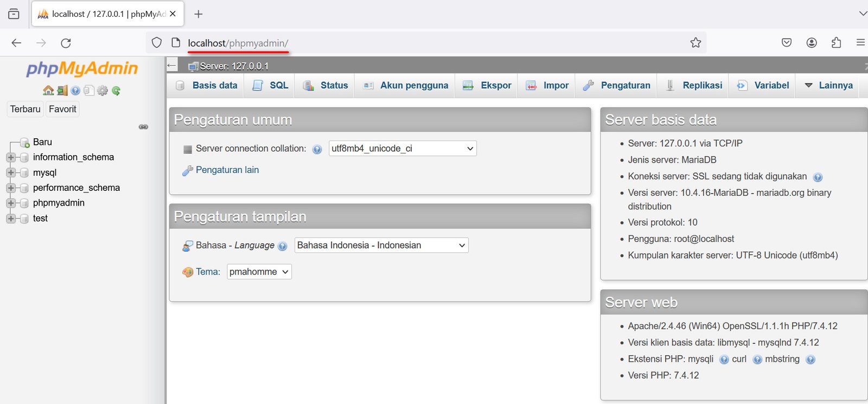Click the database icon next to mysql

pyautogui.click(x=24, y=173)
